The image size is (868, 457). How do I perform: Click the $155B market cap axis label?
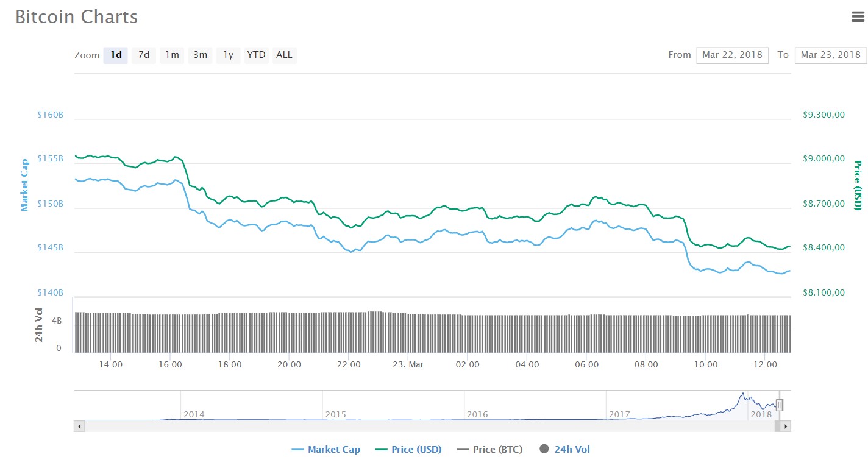50,159
